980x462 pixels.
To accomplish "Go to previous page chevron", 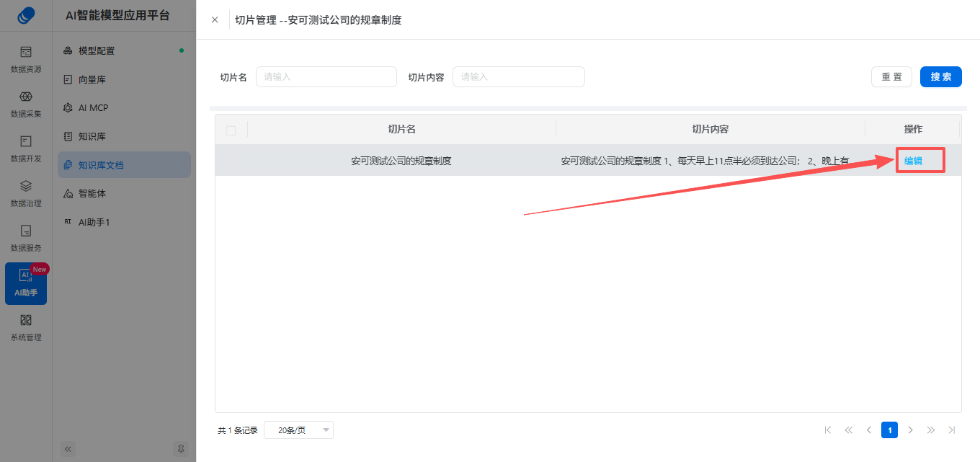I will pos(869,430).
